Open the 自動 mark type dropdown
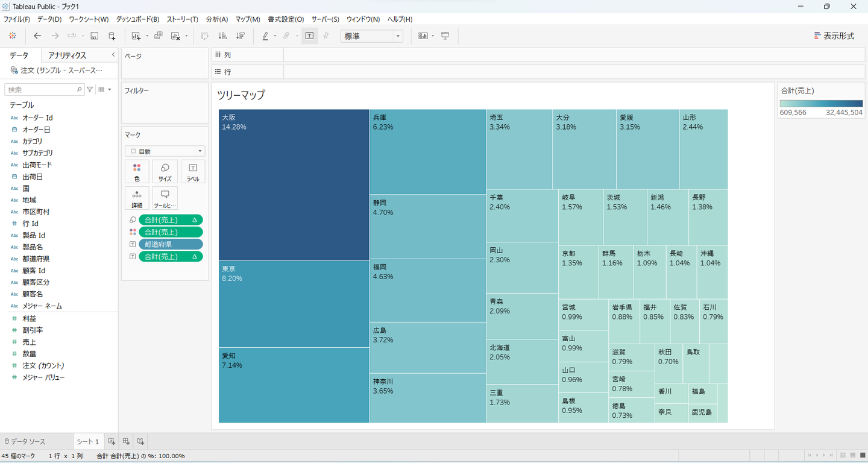 200,151
